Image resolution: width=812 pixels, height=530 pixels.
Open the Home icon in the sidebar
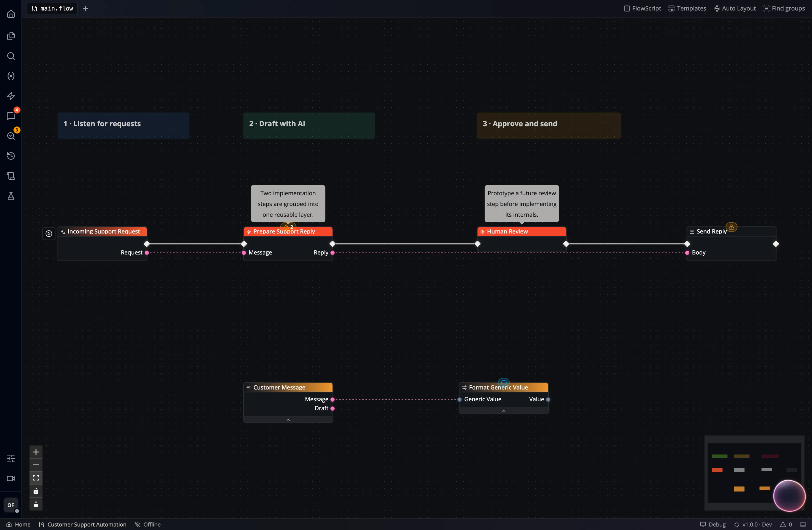(x=11, y=14)
